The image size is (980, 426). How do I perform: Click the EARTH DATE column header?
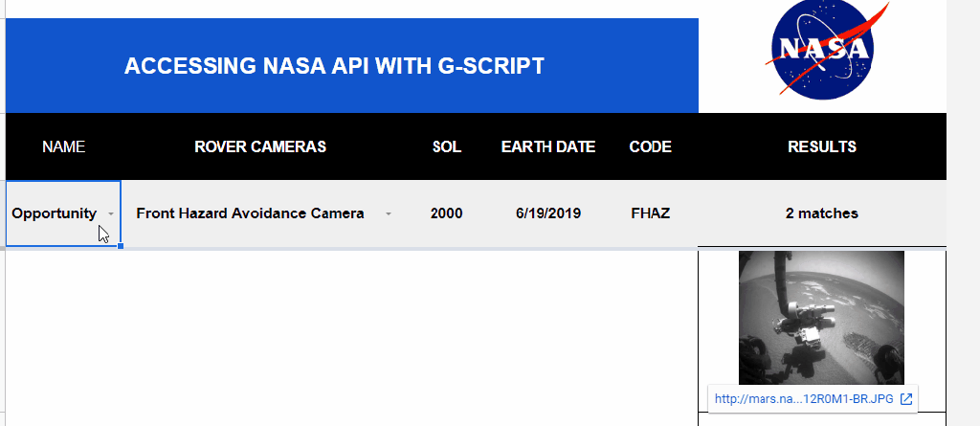tap(548, 146)
